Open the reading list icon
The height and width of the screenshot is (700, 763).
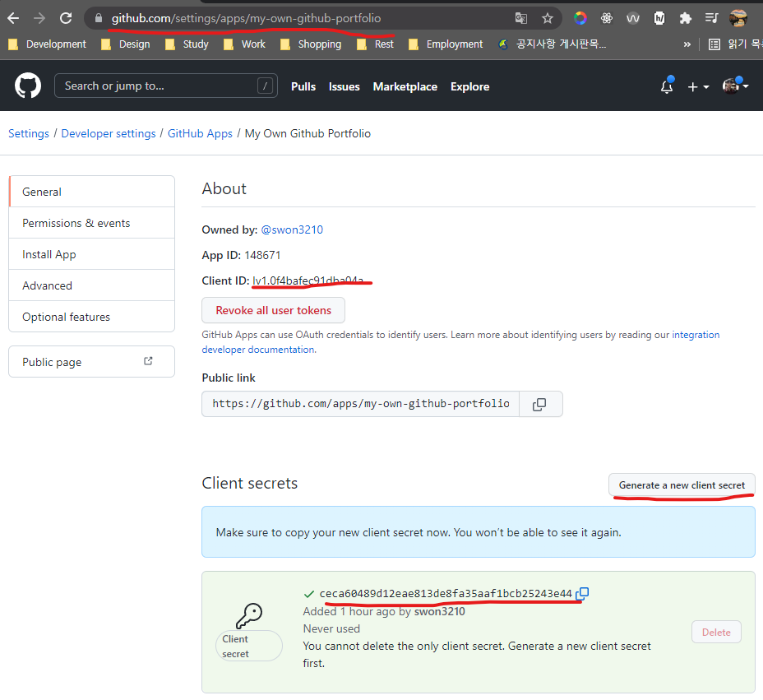click(714, 44)
